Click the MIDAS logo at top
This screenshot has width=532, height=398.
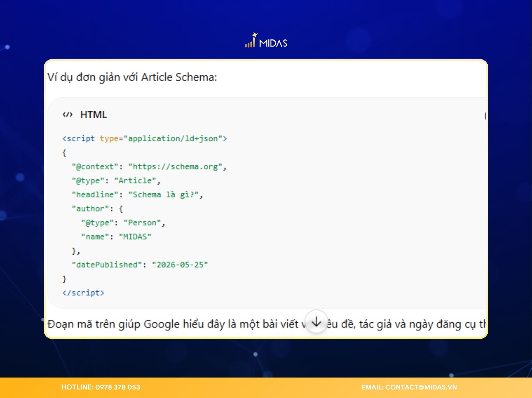coord(266,40)
